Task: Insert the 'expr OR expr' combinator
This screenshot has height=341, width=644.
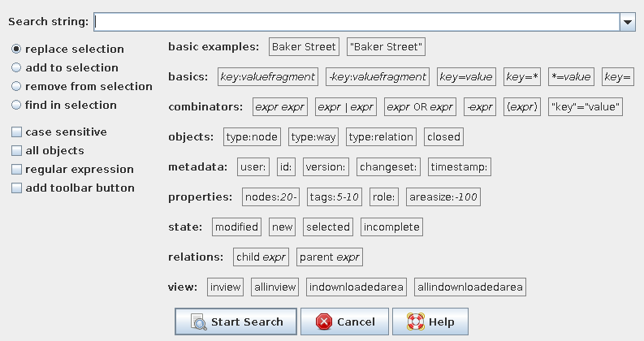Action: [420, 107]
